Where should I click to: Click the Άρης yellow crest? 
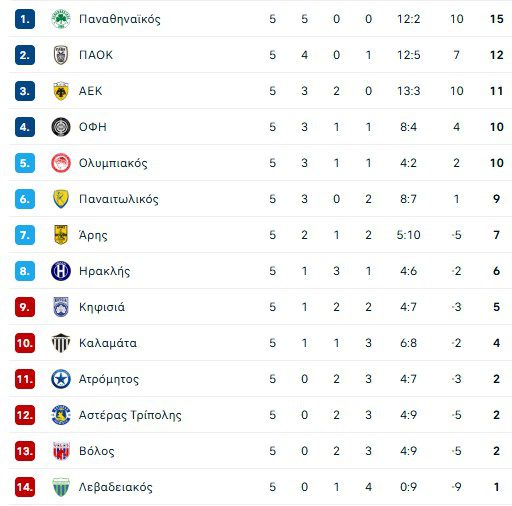pos(61,235)
